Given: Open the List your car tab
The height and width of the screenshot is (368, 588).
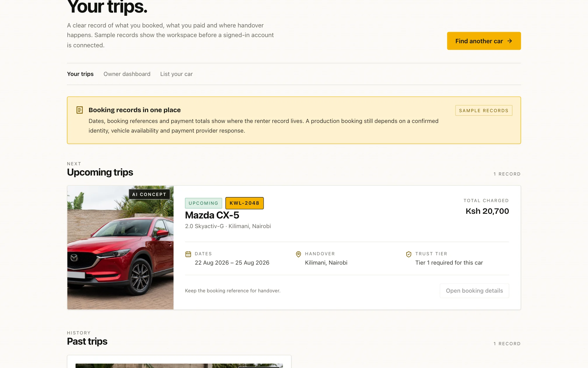Looking at the screenshot, I should click(x=176, y=74).
